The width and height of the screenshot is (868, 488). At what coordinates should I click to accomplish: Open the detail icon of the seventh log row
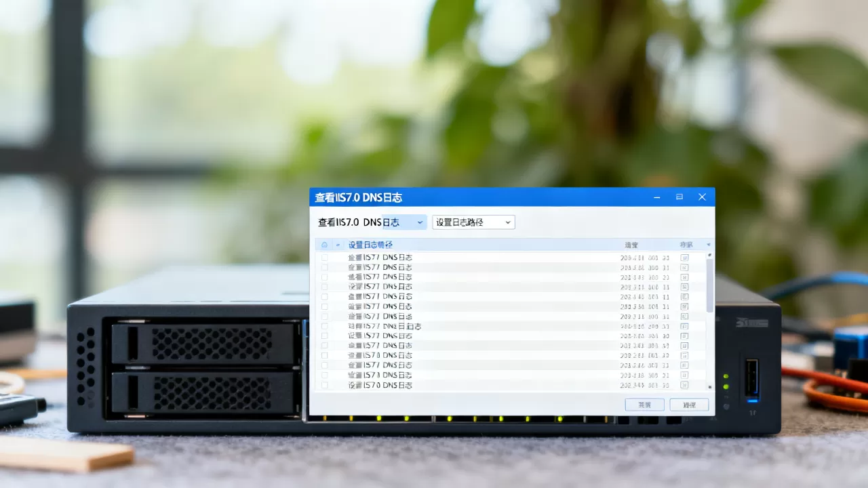(684, 317)
